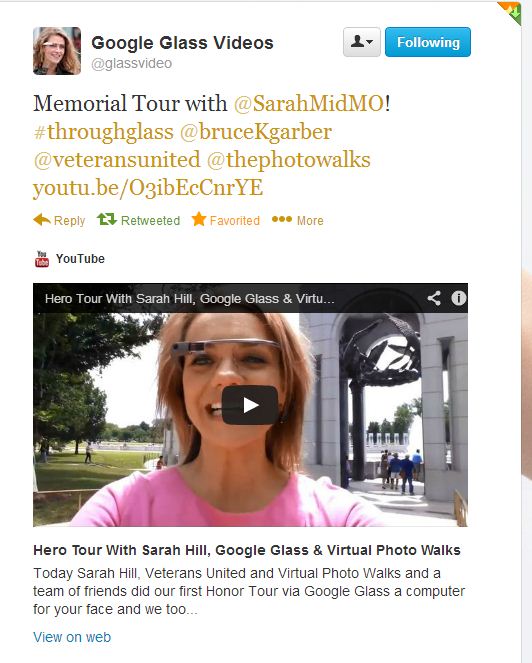Open the @SarahMidMO mention link
Screen dimensions: 532x663
[x=309, y=104]
